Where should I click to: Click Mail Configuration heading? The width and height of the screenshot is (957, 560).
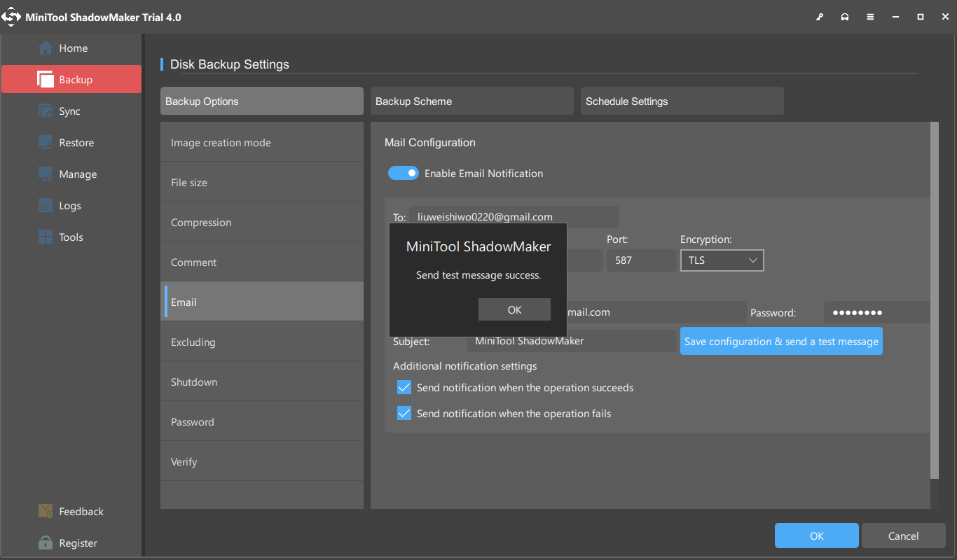click(x=430, y=142)
